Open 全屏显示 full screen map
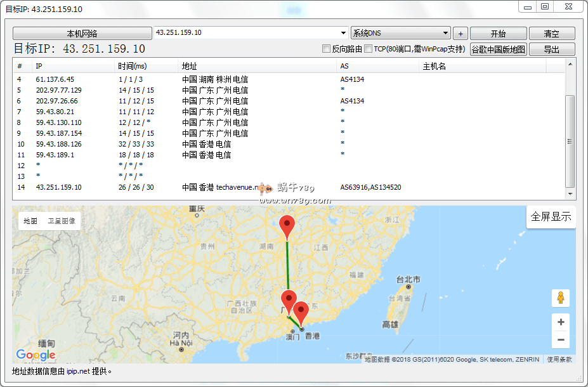 (x=551, y=216)
